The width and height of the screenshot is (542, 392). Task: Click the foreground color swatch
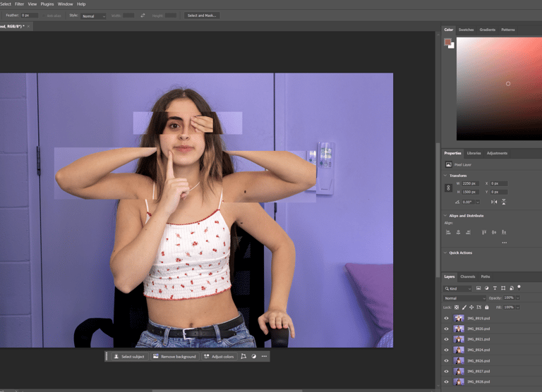(x=447, y=42)
